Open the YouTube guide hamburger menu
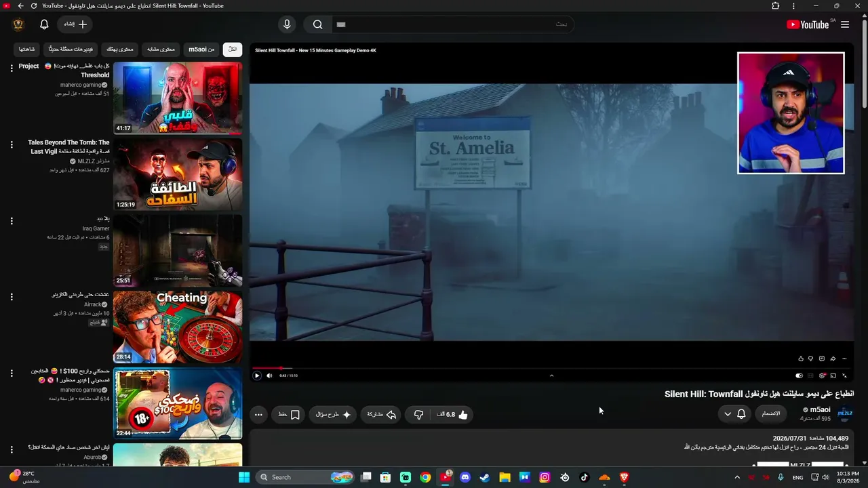 (845, 24)
